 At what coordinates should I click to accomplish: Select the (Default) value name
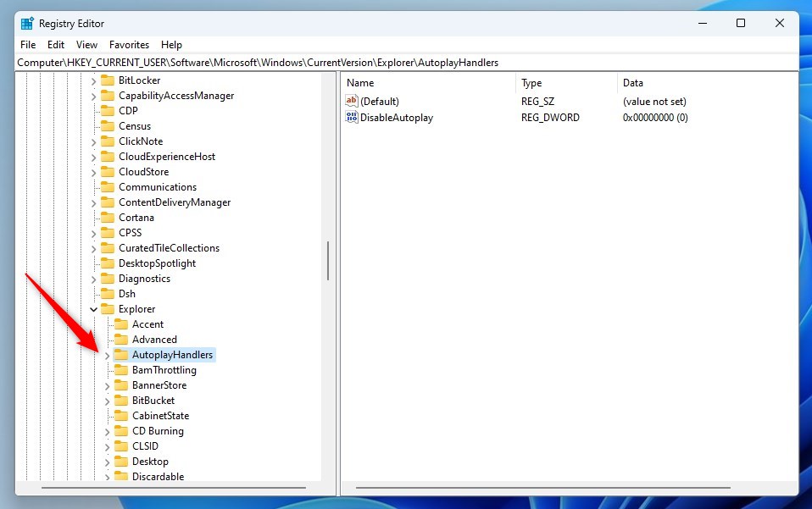380,102
